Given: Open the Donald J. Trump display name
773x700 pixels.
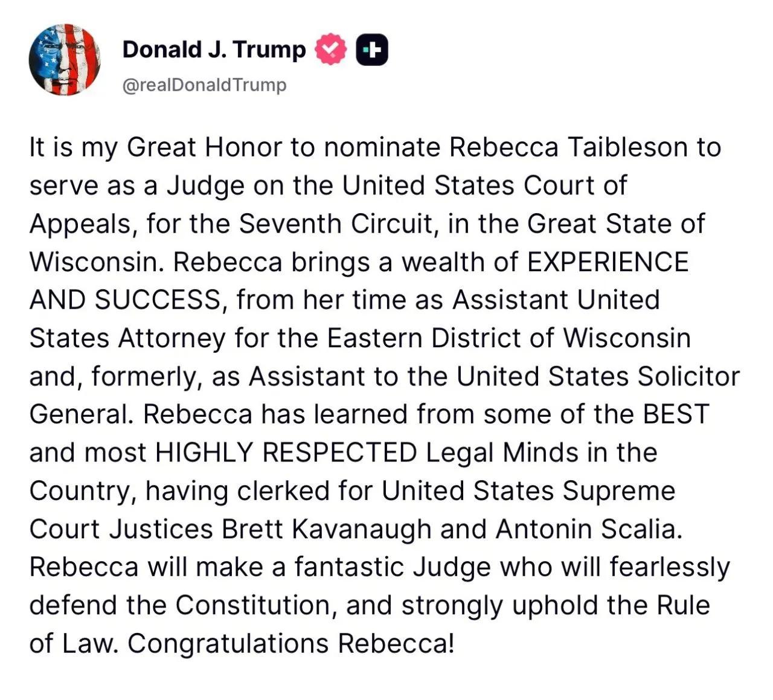Looking at the screenshot, I should tap(214, 49).
